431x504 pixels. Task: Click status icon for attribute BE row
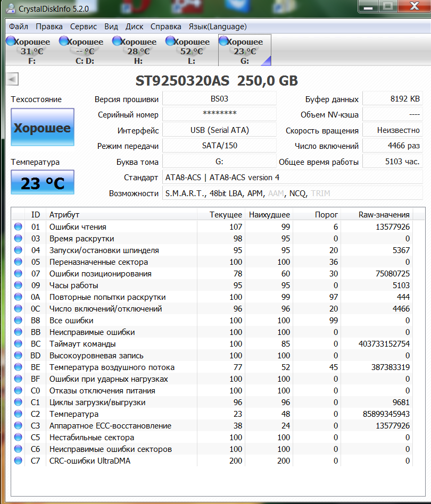[18, 367]
